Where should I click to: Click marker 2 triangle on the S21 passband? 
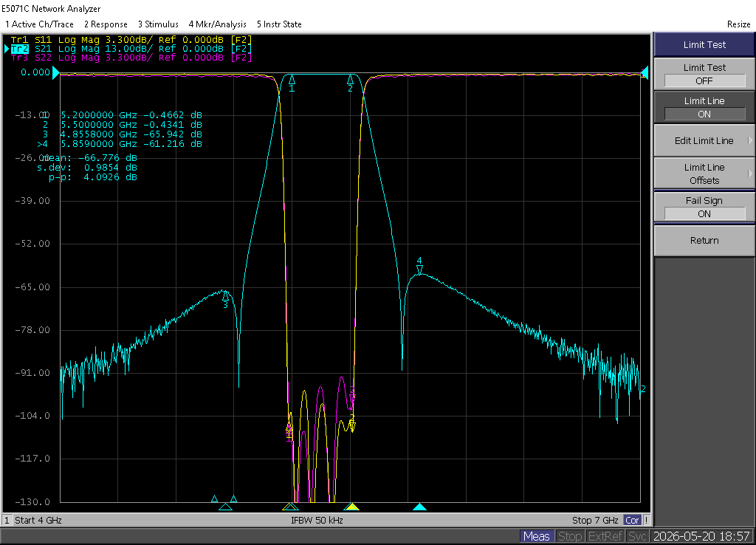tap(351, 80)
